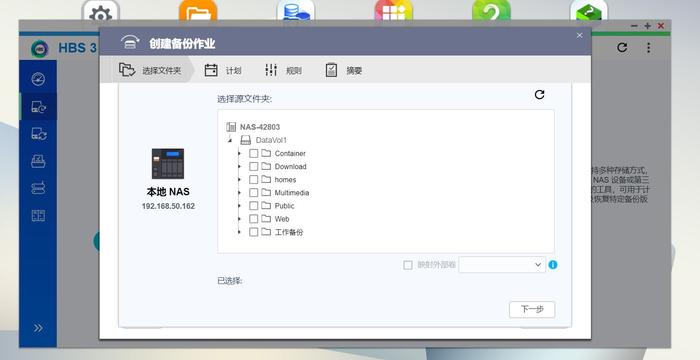The image size is (700, 360).
Task: Refresh the HBS 3 main window
Action: (x=622, y=47)
